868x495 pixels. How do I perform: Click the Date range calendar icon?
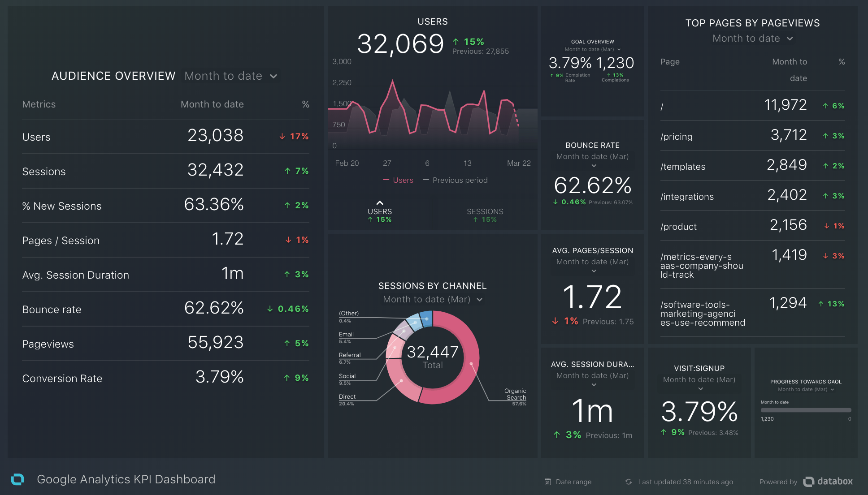pos(547,482)
